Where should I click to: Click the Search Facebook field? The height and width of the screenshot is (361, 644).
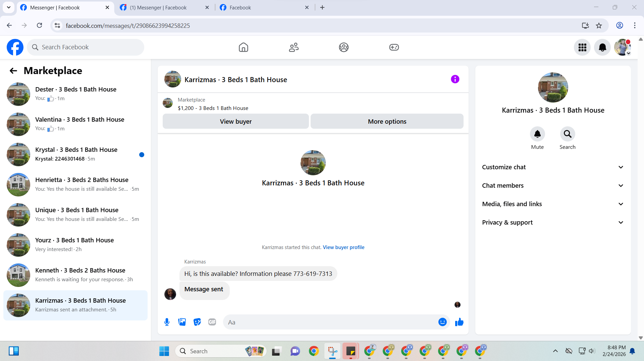(86, 47)
